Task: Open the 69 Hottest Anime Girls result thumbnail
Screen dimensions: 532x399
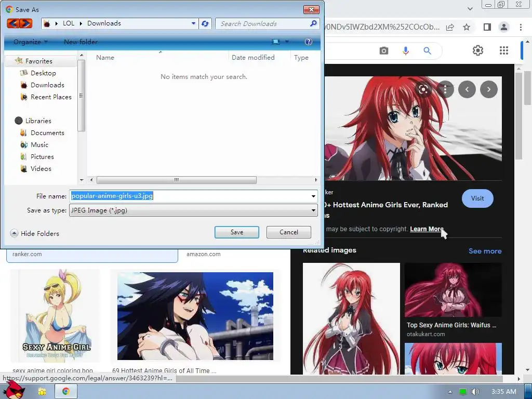Action: pyautogui.click(x=195, y=316)
